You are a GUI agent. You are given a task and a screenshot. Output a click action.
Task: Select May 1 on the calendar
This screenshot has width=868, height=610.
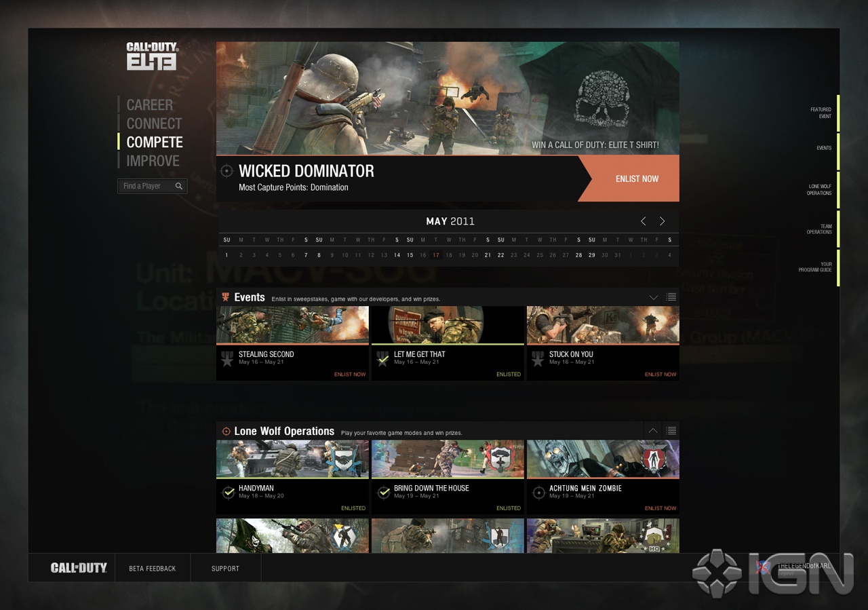(x=226, y=255)
